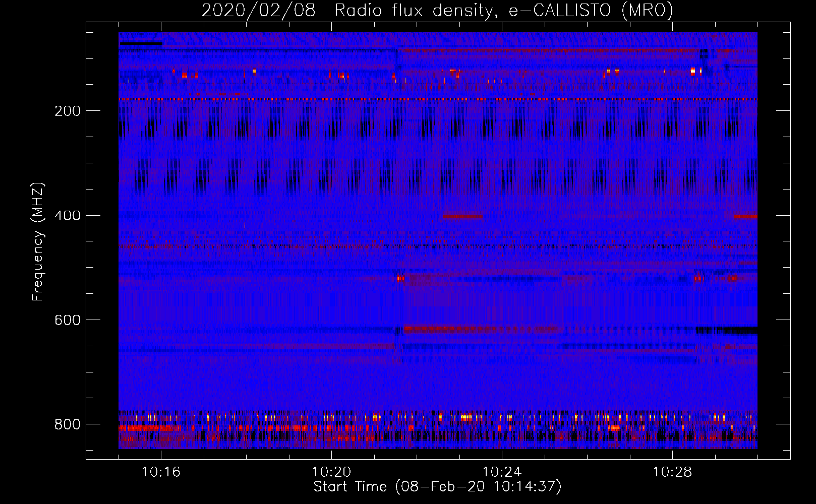The image size is (816, 504).
Task: Click the 'Start Time (08-Feb-20 10:14:37)' label
Action: tap(437, 487)
